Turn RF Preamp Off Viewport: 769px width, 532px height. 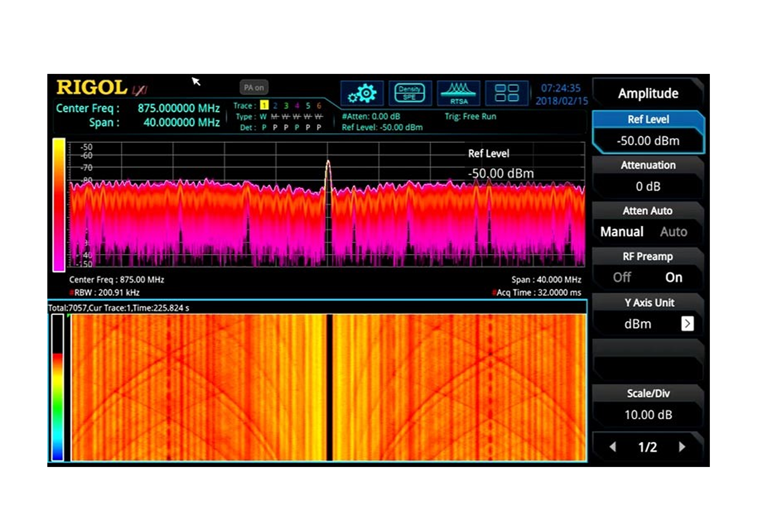622,277
